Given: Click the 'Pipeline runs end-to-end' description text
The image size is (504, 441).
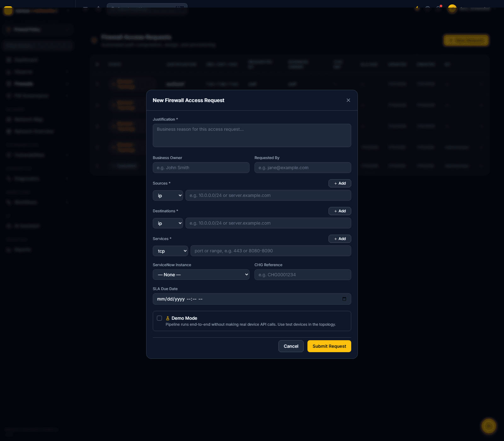Looking at the screenshot, I should coord(251,324).
